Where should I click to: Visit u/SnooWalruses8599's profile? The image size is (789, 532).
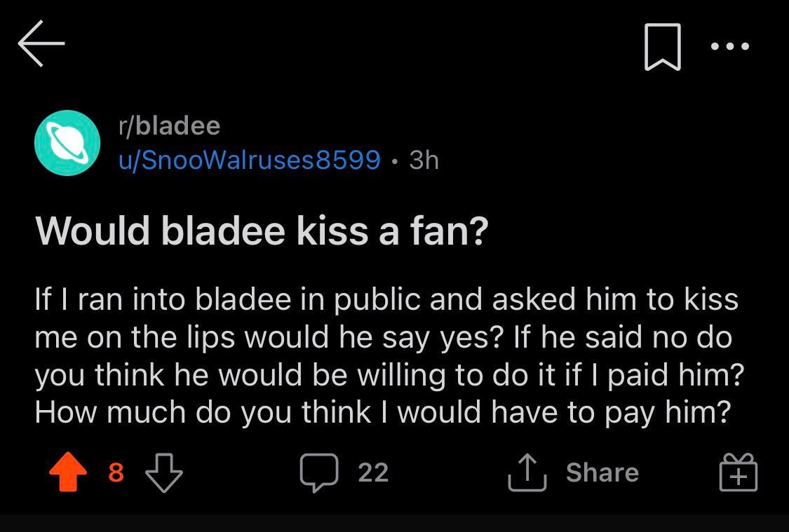(x=249, y=161)
